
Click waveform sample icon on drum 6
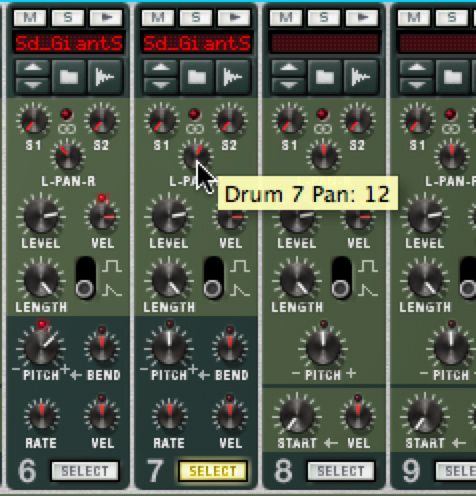click(x=105, y=77)
